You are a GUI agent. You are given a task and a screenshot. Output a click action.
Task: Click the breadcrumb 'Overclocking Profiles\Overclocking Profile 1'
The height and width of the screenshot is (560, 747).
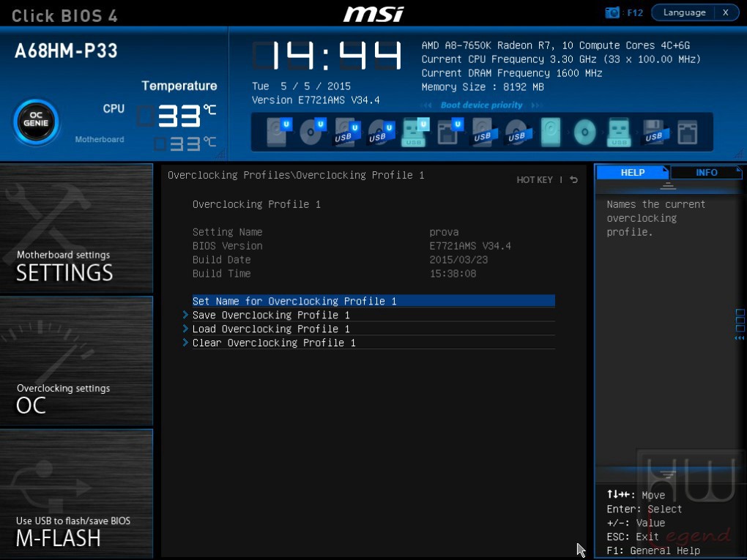click(296, 175)
